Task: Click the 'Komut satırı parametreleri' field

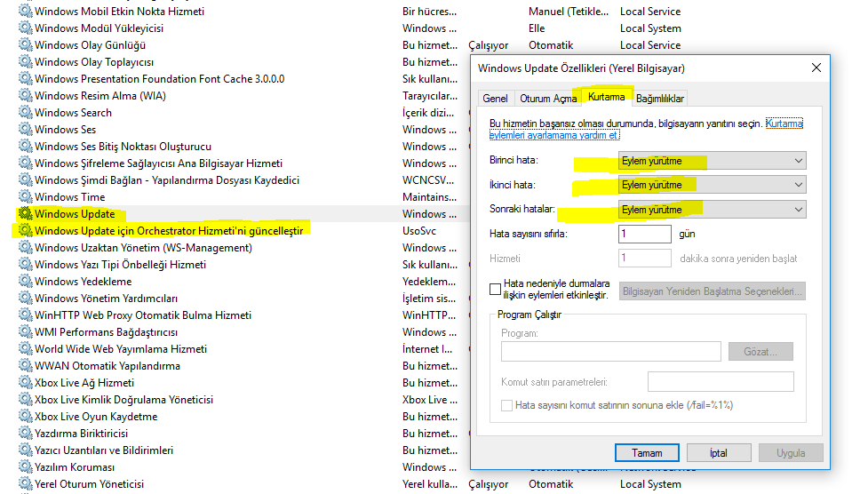Action: click(x=721, y=381)
